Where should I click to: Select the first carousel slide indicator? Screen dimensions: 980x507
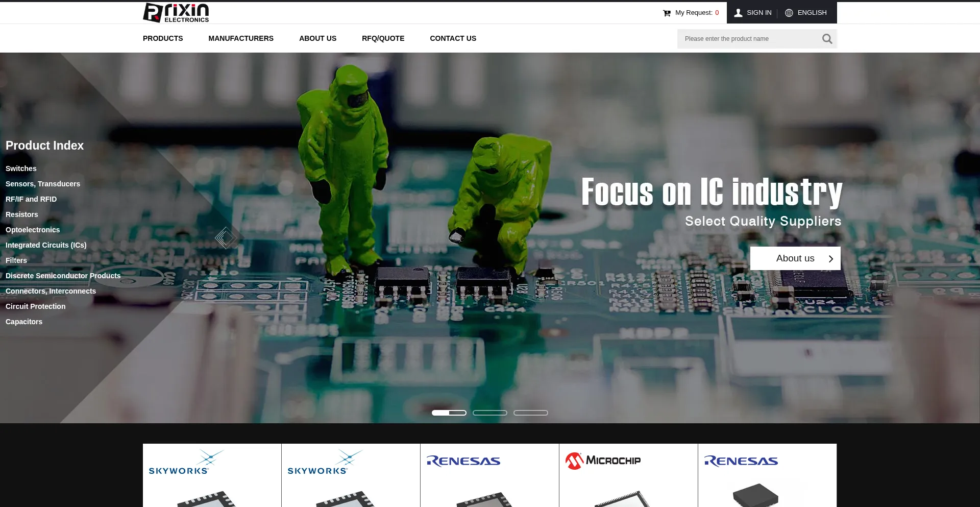(449, 413)
